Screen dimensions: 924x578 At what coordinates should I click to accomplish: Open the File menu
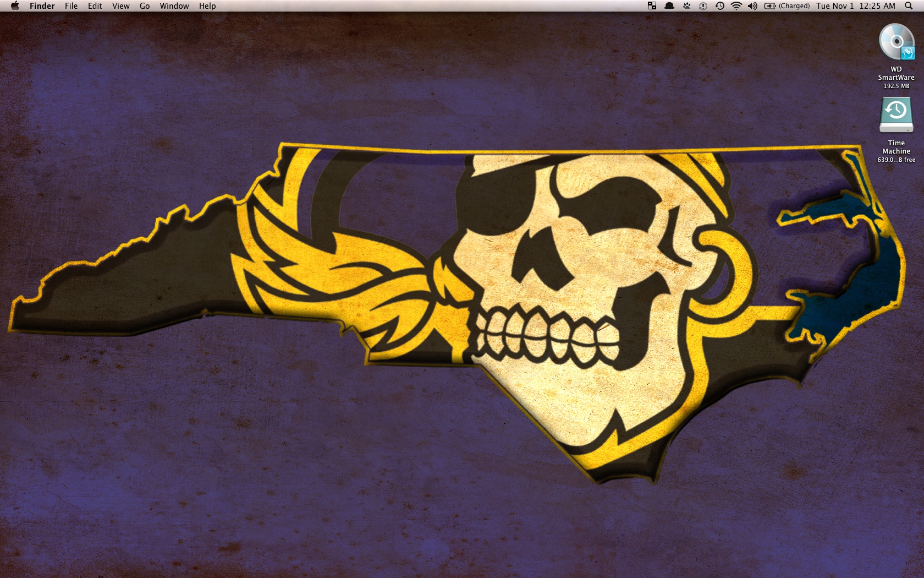point(71,6)
